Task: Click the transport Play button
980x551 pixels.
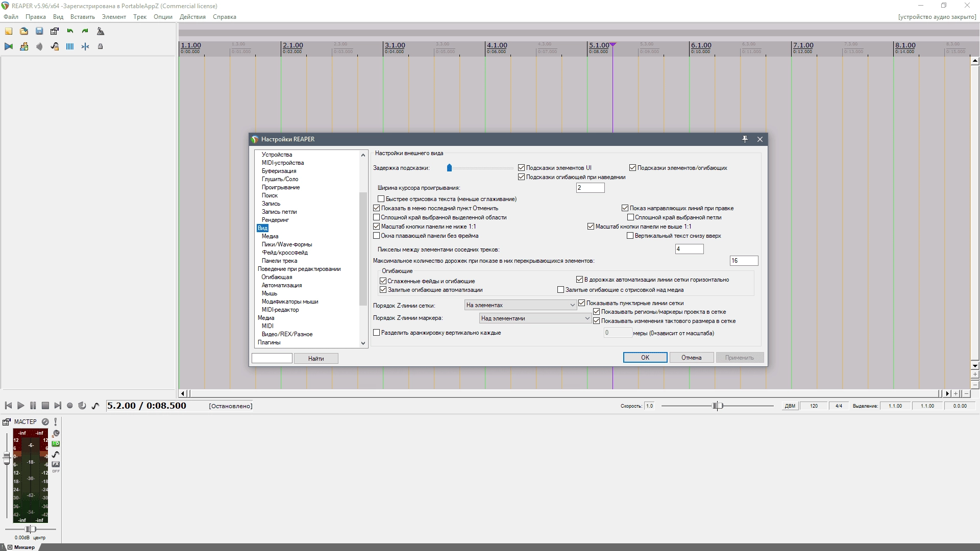Action: coord(20,406)
